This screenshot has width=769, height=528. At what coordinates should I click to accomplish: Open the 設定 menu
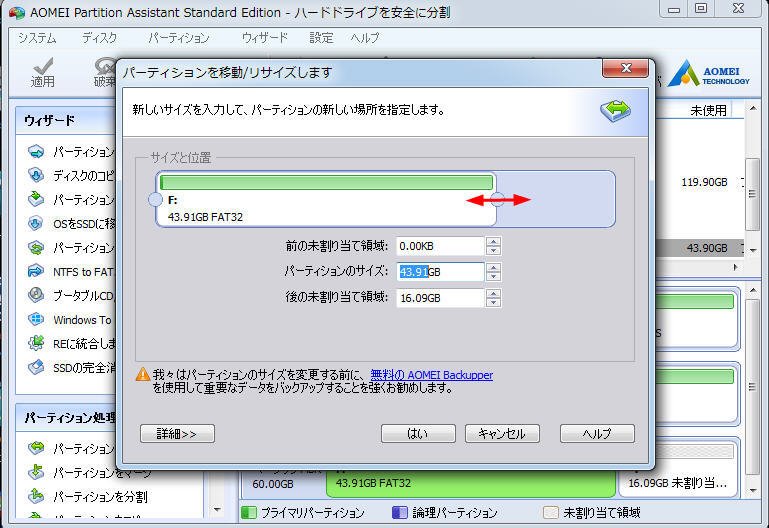(x=321, y=38)
